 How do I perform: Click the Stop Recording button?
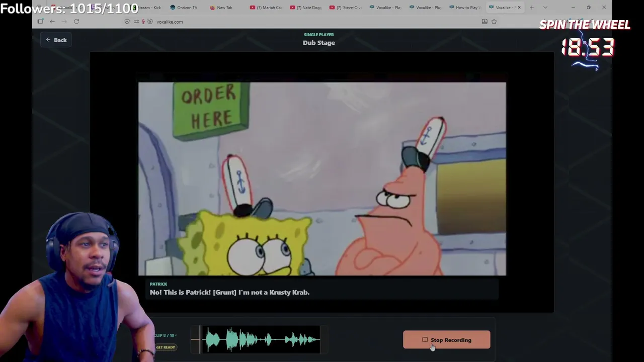pos(446,340)
